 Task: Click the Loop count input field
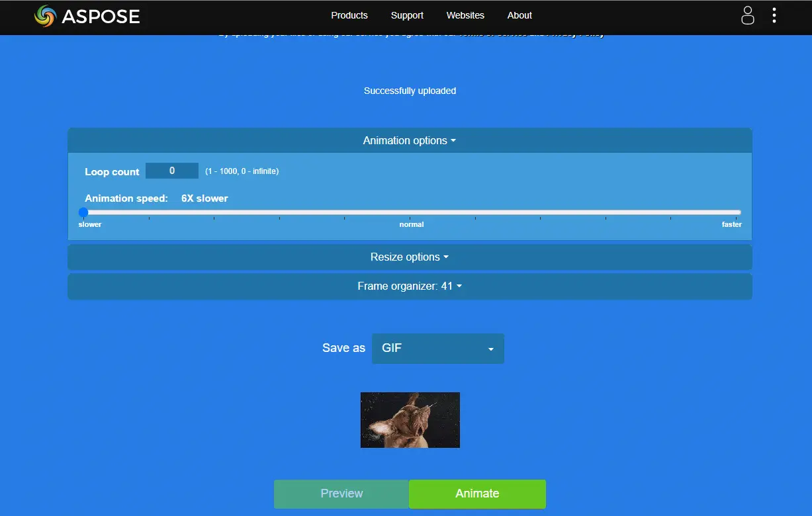click(172, 171)
